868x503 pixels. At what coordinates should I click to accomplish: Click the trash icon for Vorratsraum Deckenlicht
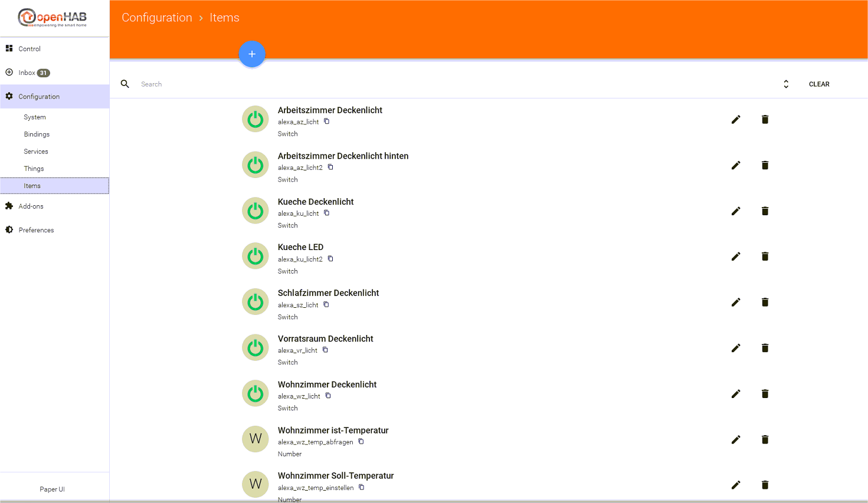coord(765,348)
